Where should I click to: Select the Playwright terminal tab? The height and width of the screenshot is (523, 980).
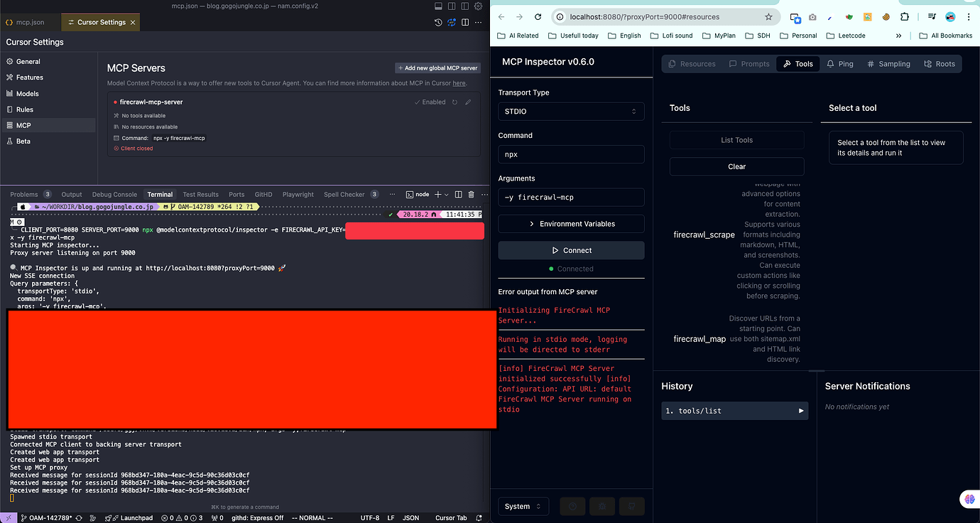click(x=298, y=194)
